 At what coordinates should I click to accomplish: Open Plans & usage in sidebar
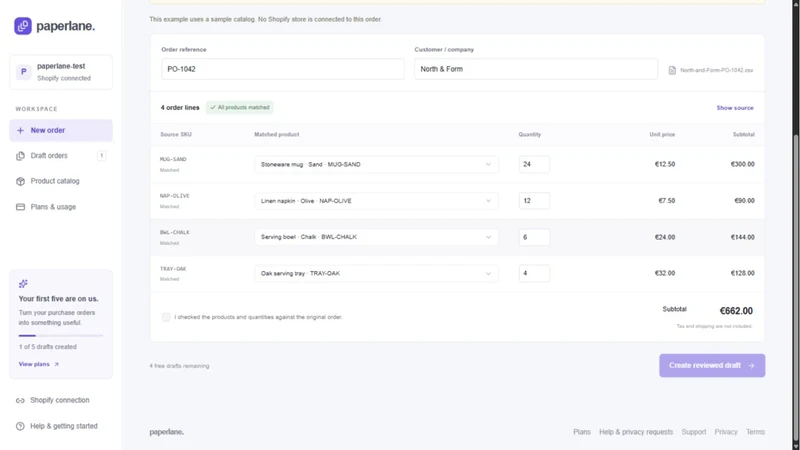pyautogui.click(x=61, y=207)
